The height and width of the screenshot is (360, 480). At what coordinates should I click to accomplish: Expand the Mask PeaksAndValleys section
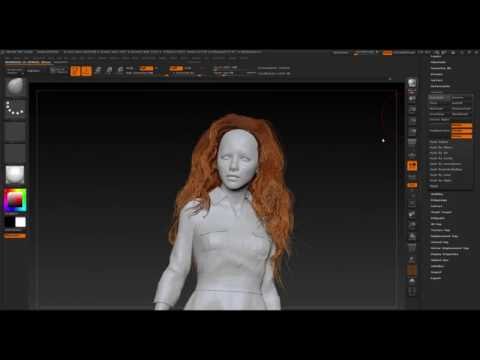[x=446, y=169]
